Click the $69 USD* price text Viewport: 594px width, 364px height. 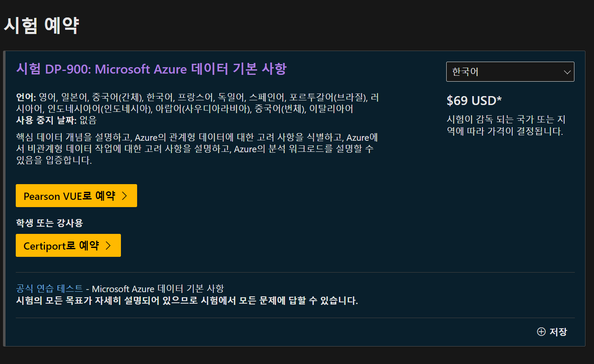(x=474, y=101)
